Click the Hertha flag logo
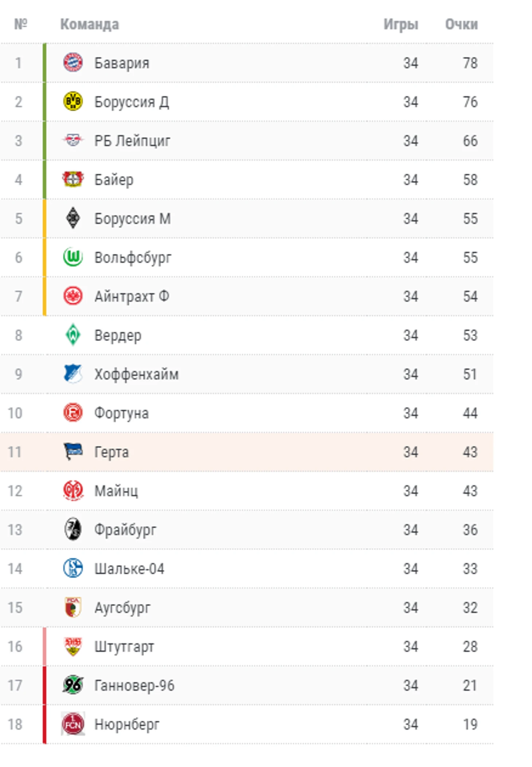Image resolution: width=532 pixels, height=767 pixels. click(x=73, y=451)
